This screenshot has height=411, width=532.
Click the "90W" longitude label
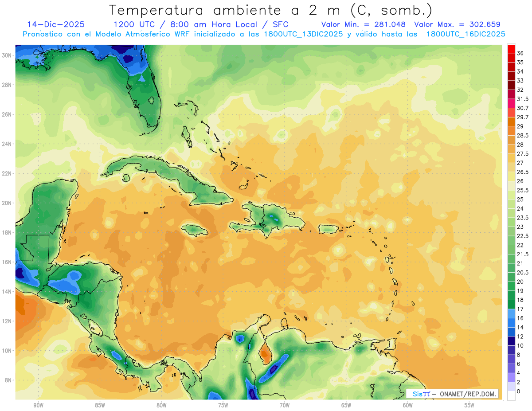pyautogui.click(x=38, y=405)
